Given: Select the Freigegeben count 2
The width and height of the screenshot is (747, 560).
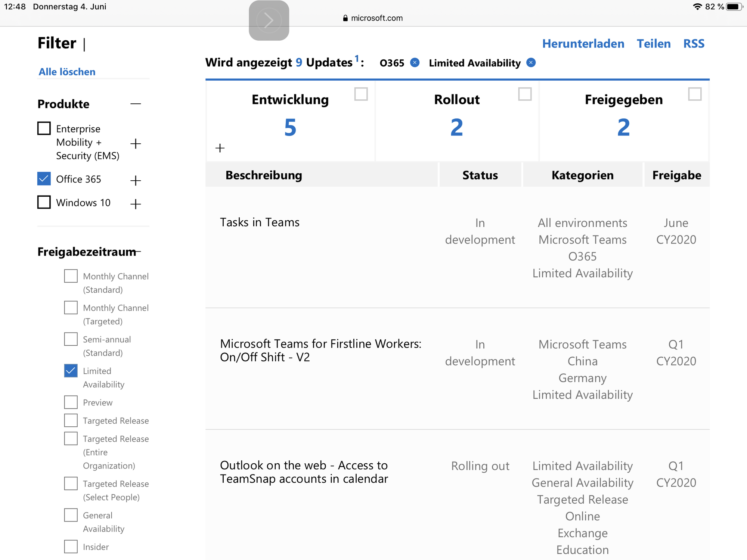Looking at the screenshot, I should tap(623, 128).
